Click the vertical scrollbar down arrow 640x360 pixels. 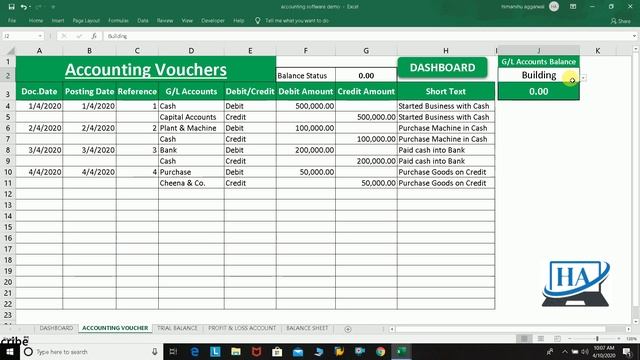(636, 321)
